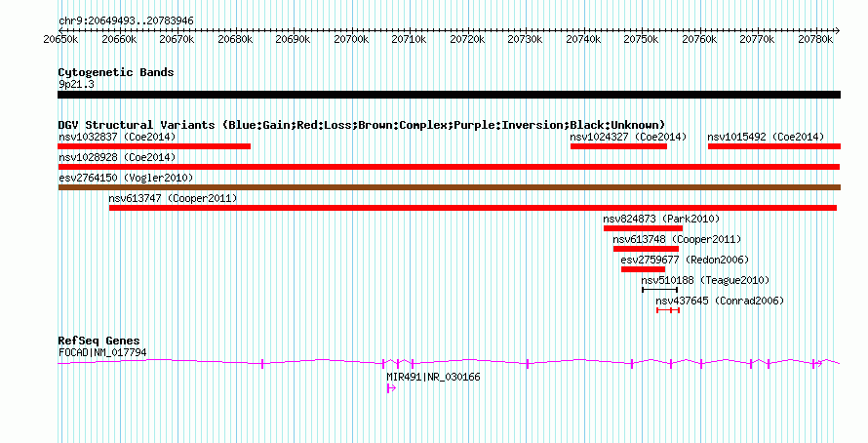Click the nsv824873 (Park2010) label
Viewport: 868px width, 443px height.
(x=661, y=219)
